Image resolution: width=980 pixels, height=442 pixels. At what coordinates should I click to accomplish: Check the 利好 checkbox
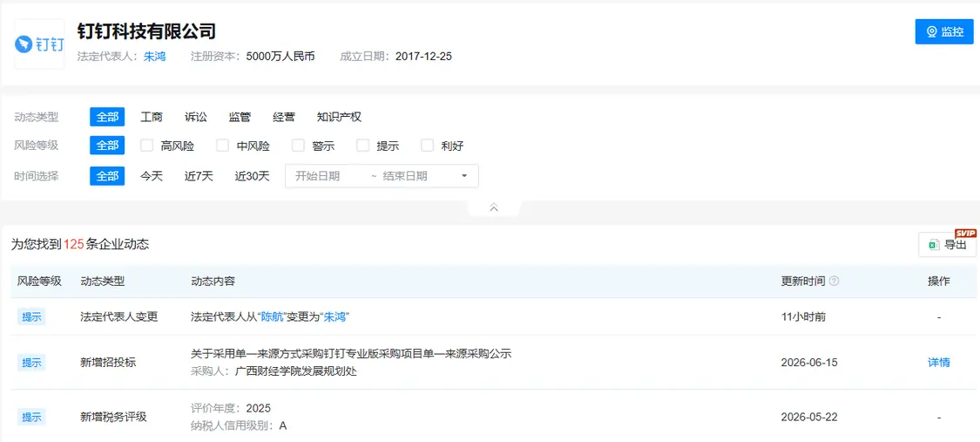tap(428, 146)
